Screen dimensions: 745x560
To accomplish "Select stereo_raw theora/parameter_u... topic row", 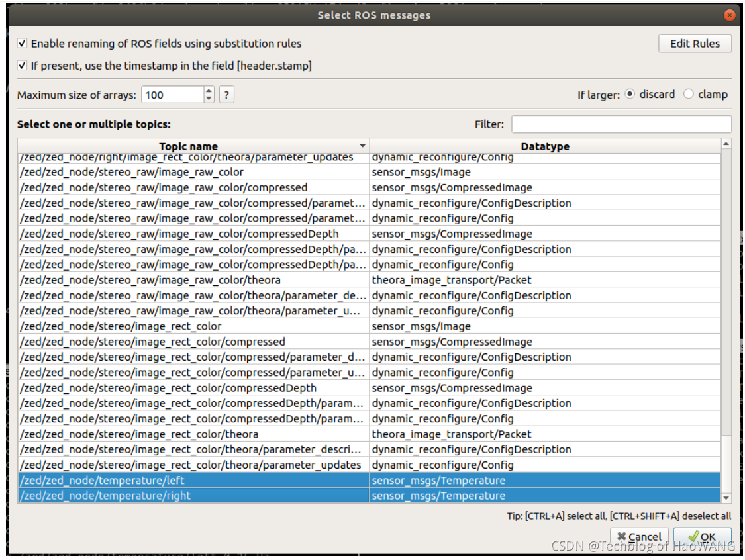I will pyautogui.click(x=193, y=310).
